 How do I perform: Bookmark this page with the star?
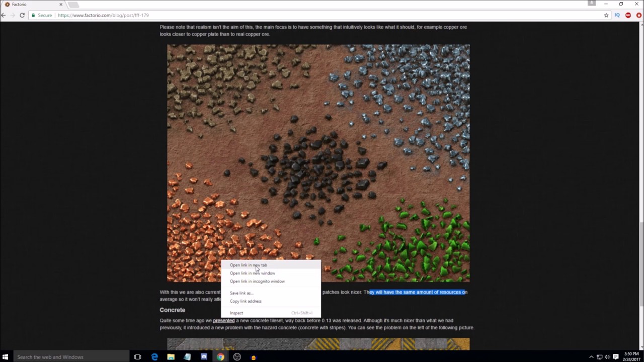[606, 16]
